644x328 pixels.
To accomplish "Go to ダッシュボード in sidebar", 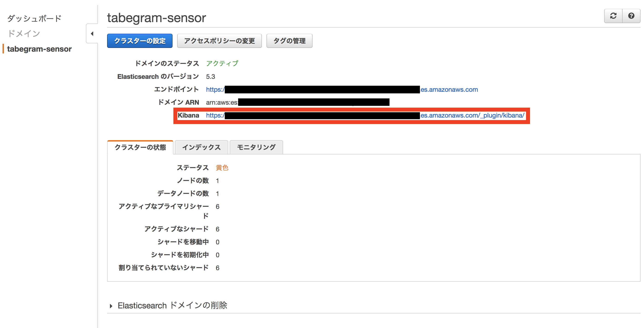I will [x=34, y=18].
